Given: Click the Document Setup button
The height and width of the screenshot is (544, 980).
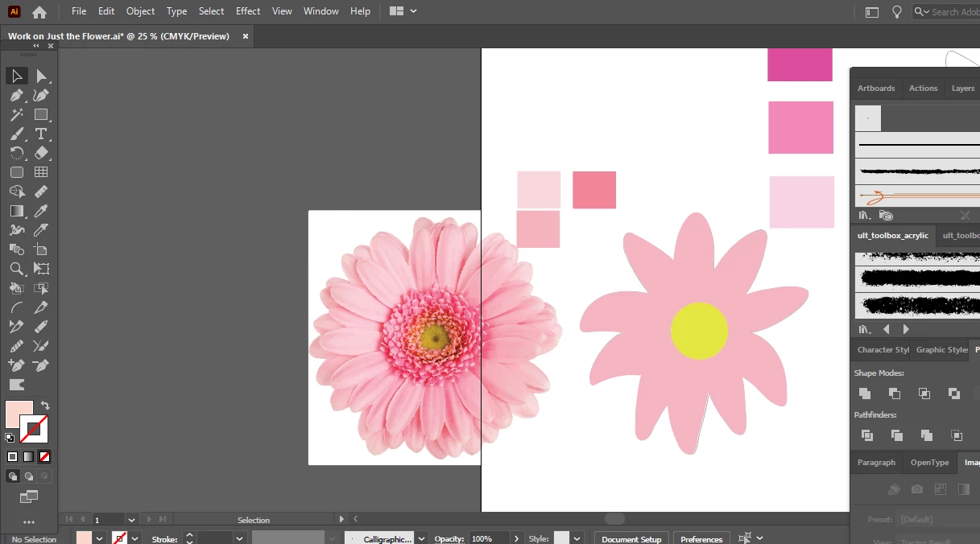Looking at the screenshot, I should coord(631,538).
